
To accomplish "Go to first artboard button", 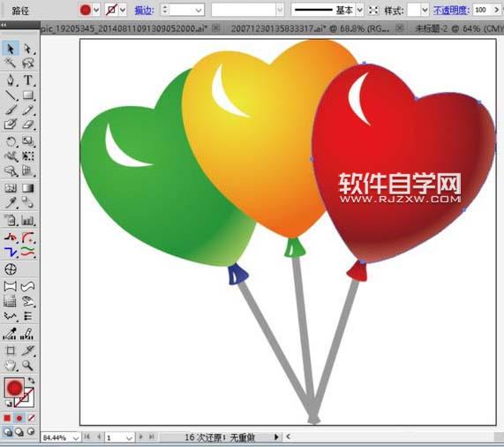I will (87, 436).
